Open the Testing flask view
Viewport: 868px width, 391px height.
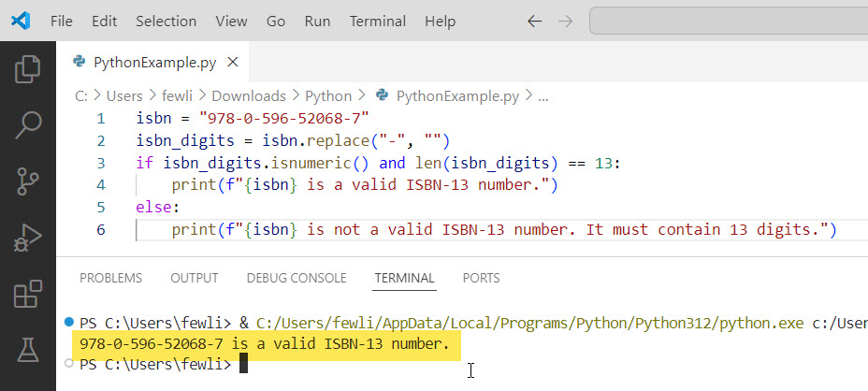coord(28,350)
